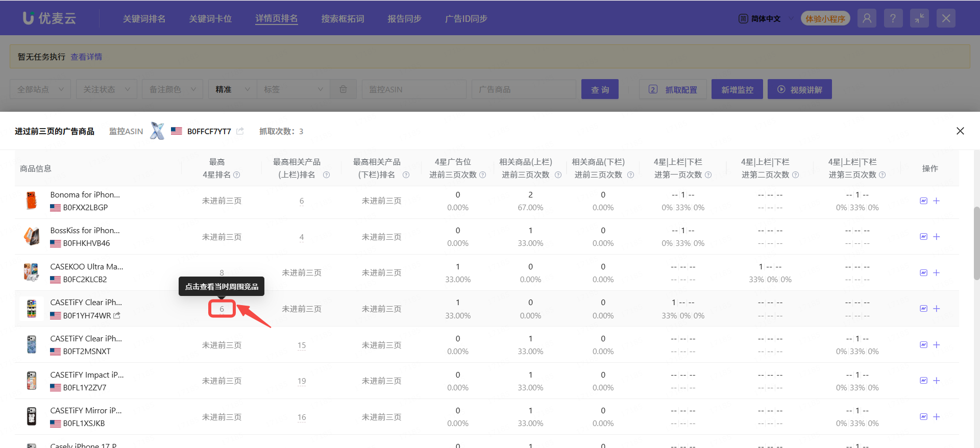Click help icon beside 进第二页次数 header
This screenshot has height=448, width=980.
click(795, 175)
